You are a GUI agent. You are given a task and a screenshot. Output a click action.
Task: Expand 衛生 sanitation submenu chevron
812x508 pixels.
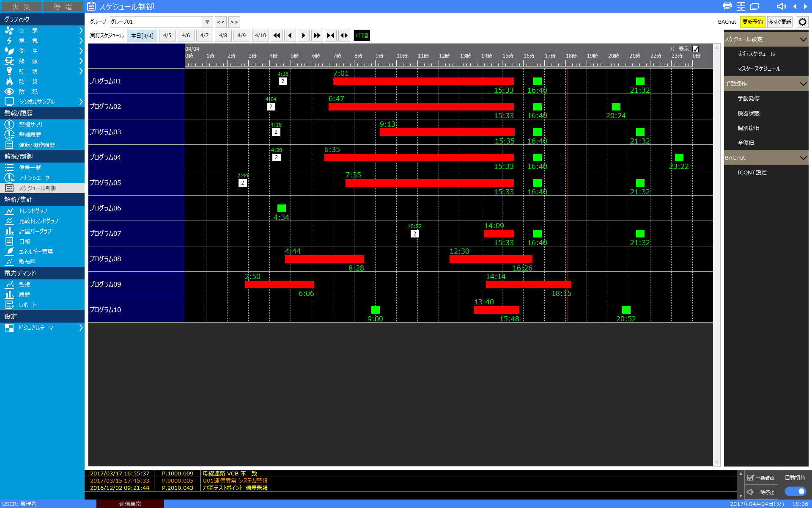coord(81,51)
